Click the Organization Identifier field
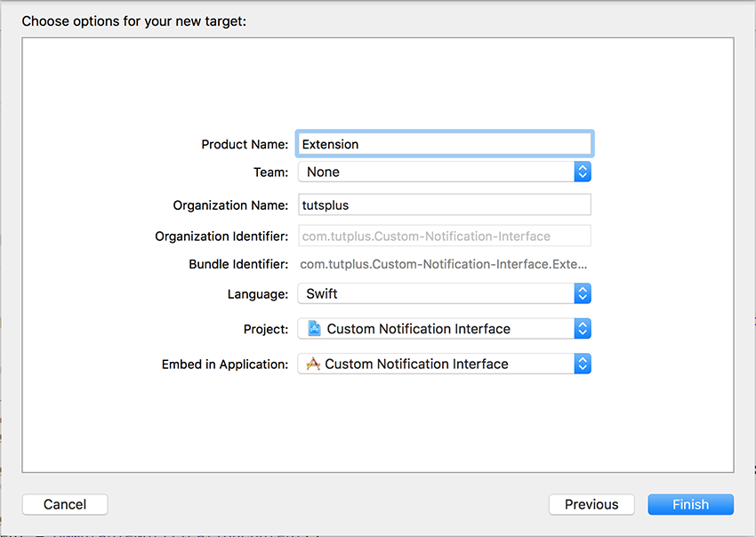This screenshot has height=537, width=756. [445, 236]
